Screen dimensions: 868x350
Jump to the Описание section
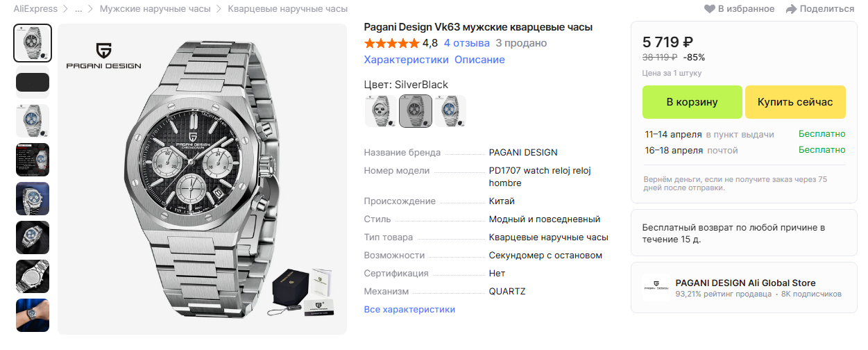point(479,60)
